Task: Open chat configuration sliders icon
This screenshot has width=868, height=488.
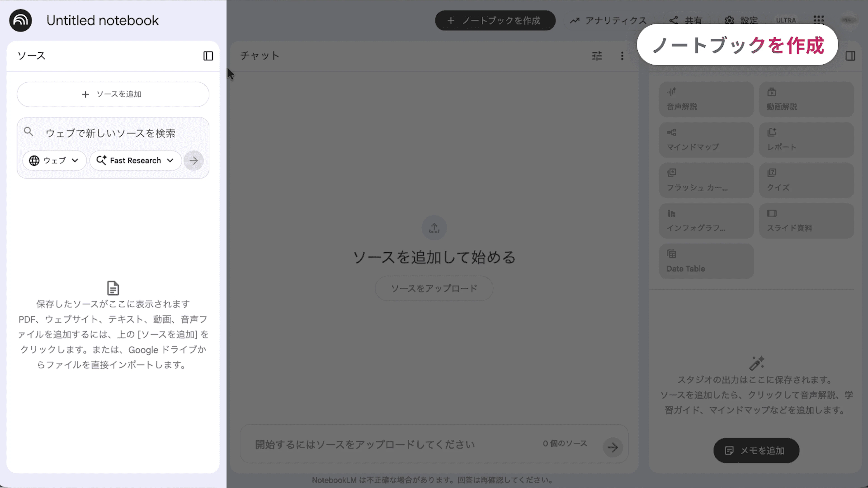Action: coord(597,56)
